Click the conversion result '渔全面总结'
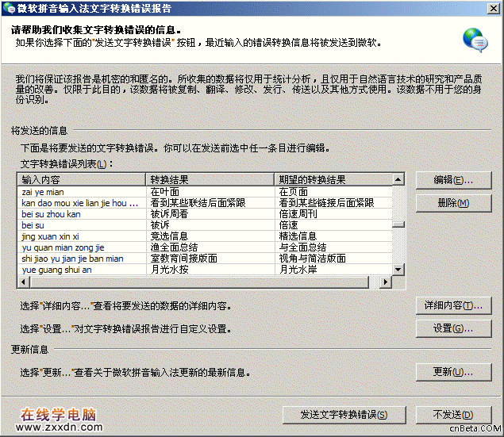The width and height of the screenshot is (504, 437). [174, 247]
